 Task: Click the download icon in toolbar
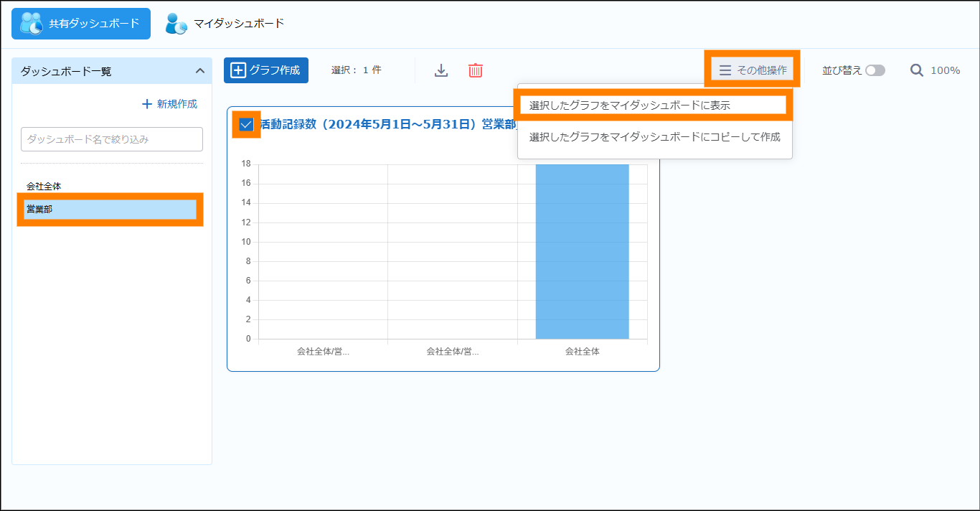pyautogui.click(x=441, y=70)
